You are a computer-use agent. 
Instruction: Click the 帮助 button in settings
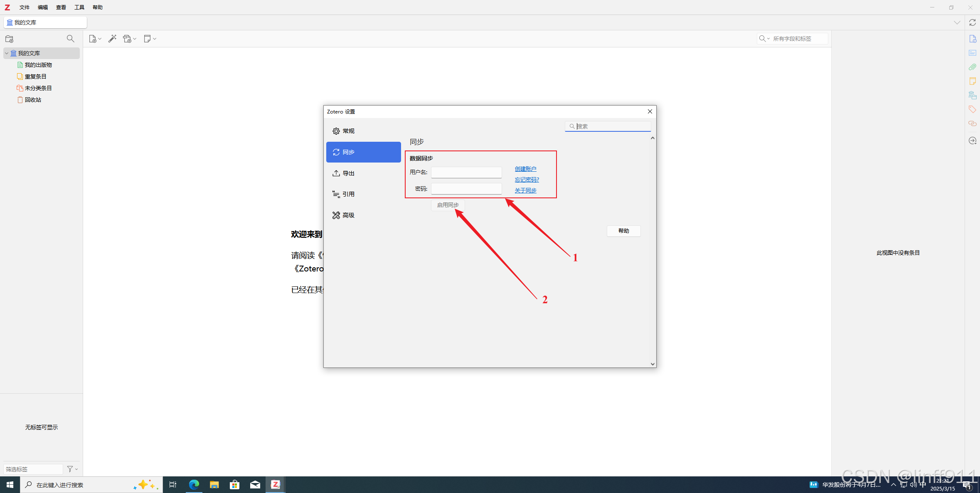(623, 231)
